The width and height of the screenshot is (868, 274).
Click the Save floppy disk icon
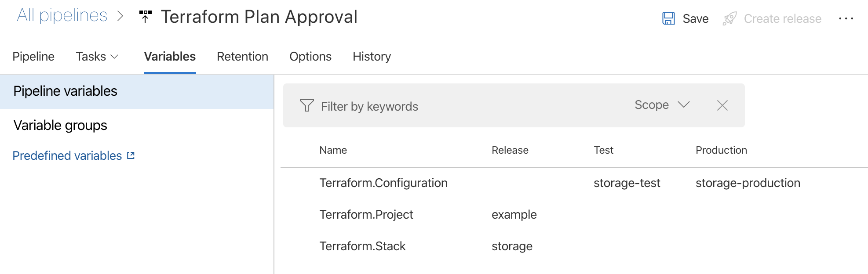pyautogui.click(x=668, y=18)
